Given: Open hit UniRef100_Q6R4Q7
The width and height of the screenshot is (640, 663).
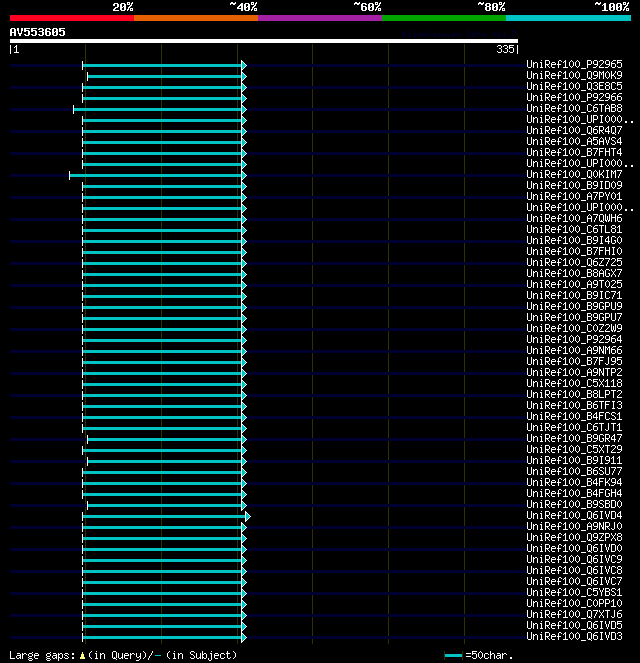Looking at the screenshot, I should click(574, 130).
